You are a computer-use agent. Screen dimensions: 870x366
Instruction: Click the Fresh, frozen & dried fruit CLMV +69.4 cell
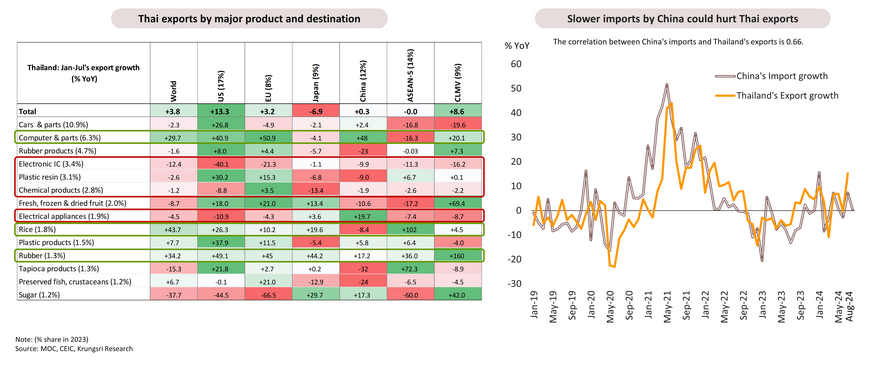(x=458, y=204)
